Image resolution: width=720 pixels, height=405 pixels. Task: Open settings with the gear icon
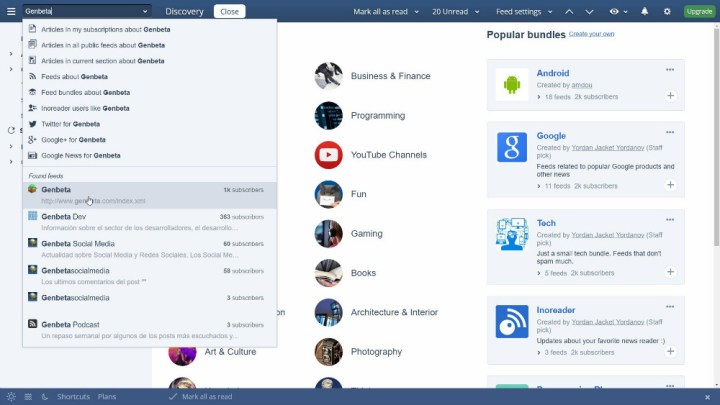click(x=667, y=11)
